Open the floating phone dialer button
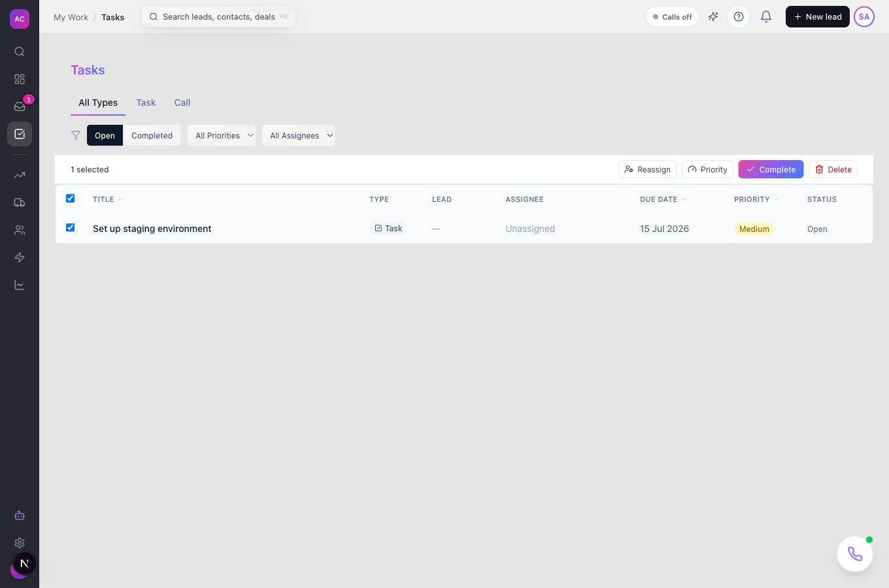Screen dimensions: 889x588 [x=855, y=554]
